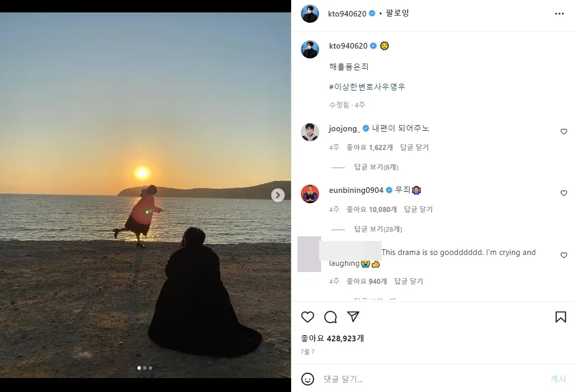Viewport: 575px width, 392px height.
Task: Open the three-dot more options menu
Action: (559, 13)
